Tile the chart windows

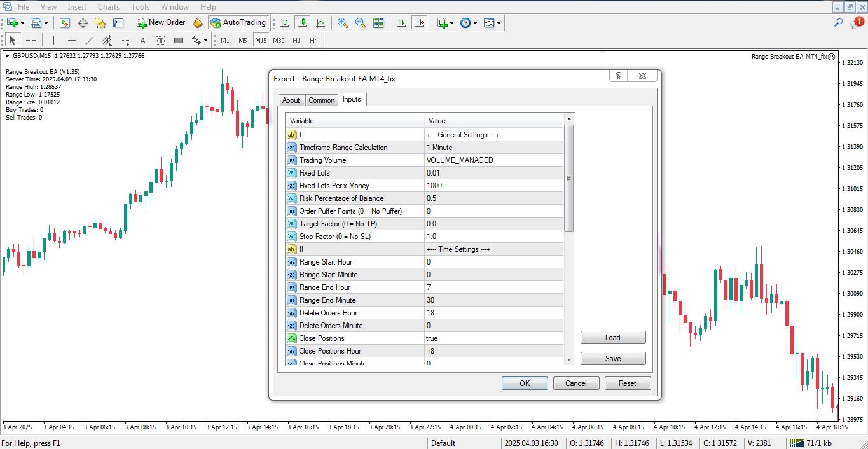click(x=378, y=22)
